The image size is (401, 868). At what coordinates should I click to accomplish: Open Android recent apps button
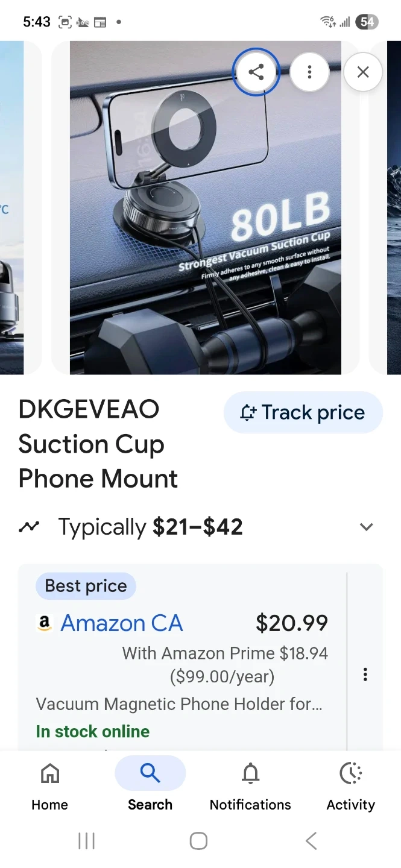tap(86, 841)
